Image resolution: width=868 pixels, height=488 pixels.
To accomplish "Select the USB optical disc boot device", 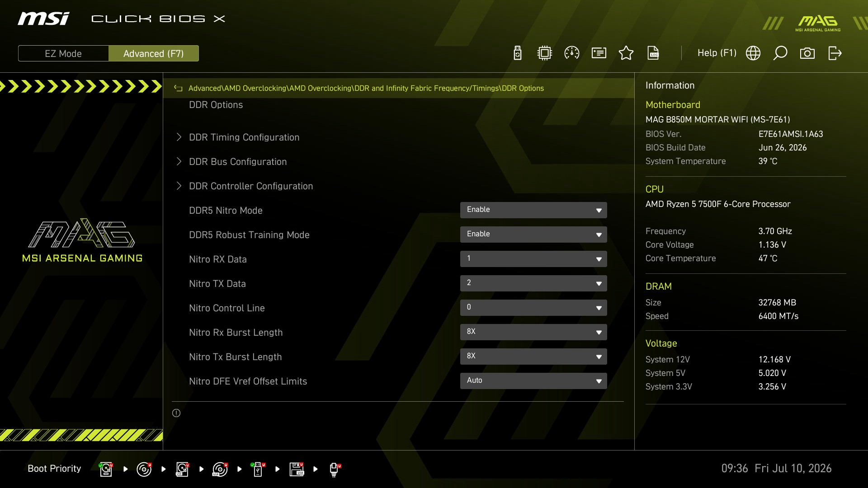I will tap(220, 469).
